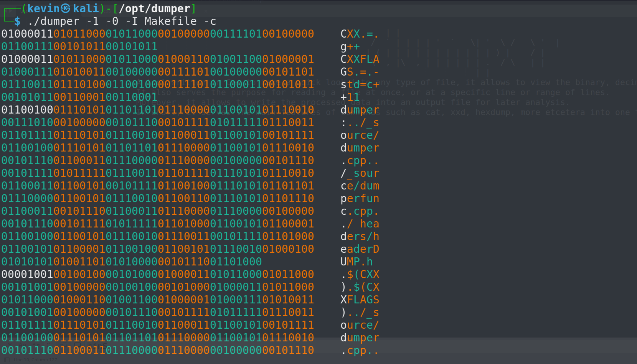
Task: Click the binary row beside 'CXXFLA'
Action: tap(158, 59)
